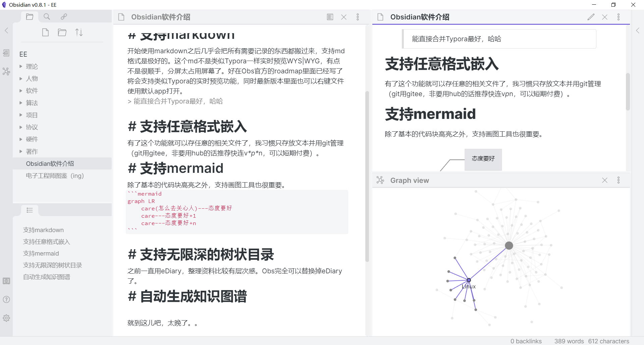The height and width of the screenshot is (345, 644).
Task: Open the backlinks tab link icon
Action: click(64, 16)
